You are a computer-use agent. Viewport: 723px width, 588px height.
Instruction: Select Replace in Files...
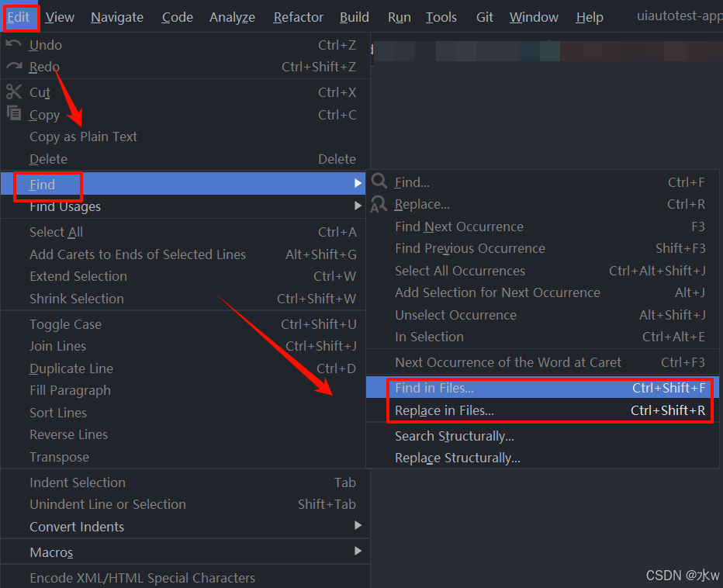tap(543, 410)
